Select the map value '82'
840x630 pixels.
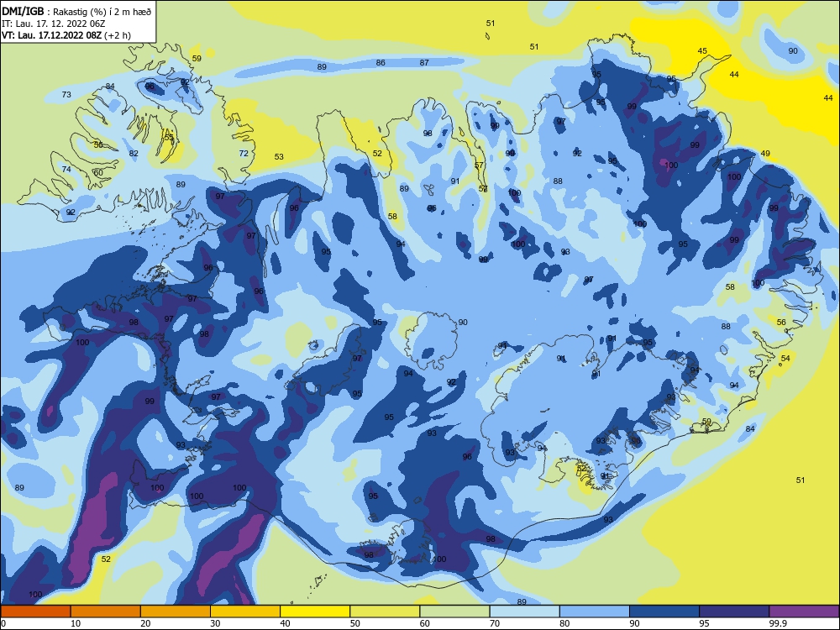[134, 153]
